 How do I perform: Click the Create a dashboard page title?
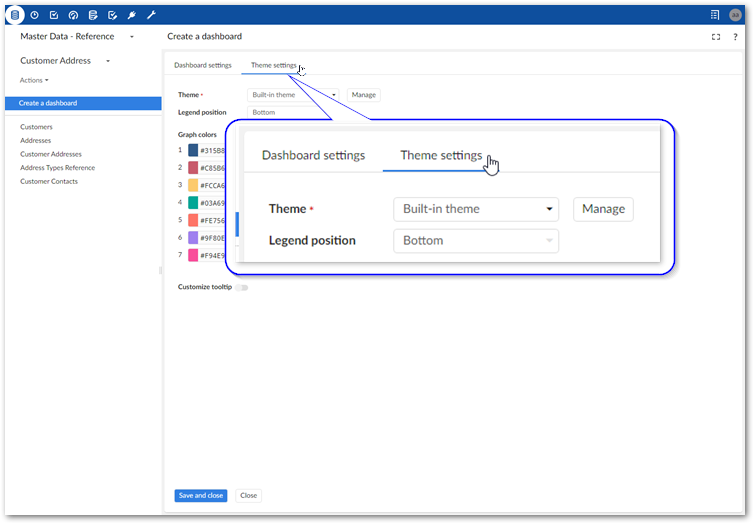pyautogui.click(x=204, y=37)
